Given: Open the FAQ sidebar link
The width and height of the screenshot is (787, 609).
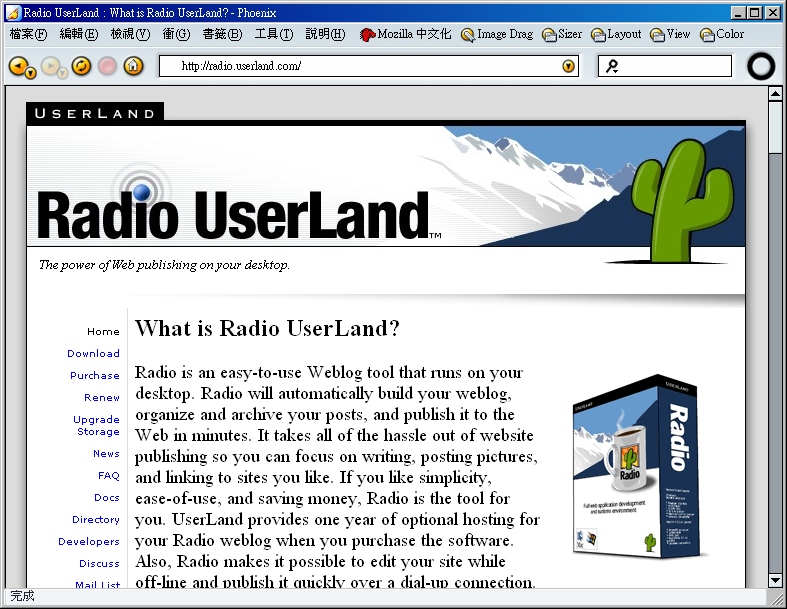Looking at the screenshot, I should [x=109, y=475].
